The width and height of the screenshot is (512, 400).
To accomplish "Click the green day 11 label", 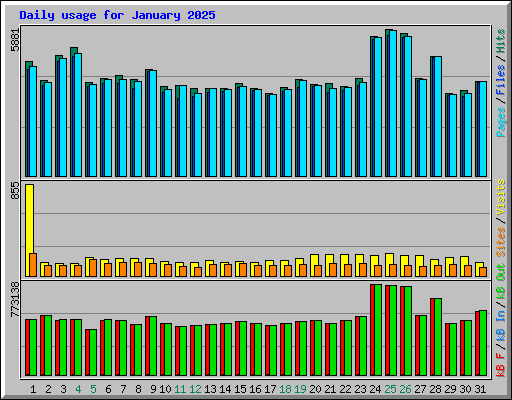I will [x=180, y=389].
